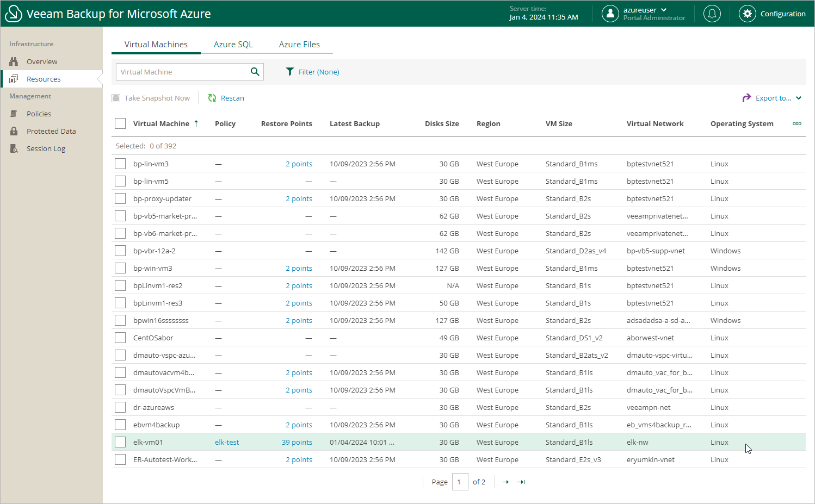Jump to last page arrow
The image size is (815, 504).
coord(521,482)
